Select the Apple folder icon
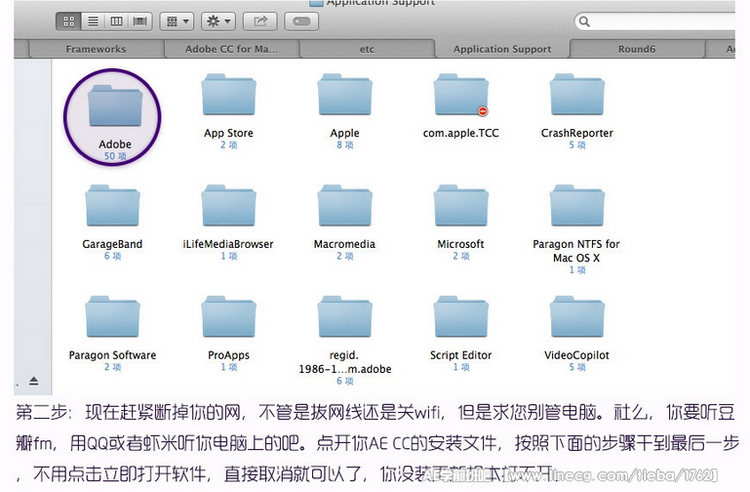This screenshot has height=492, width=750. [x=345, y=95]
